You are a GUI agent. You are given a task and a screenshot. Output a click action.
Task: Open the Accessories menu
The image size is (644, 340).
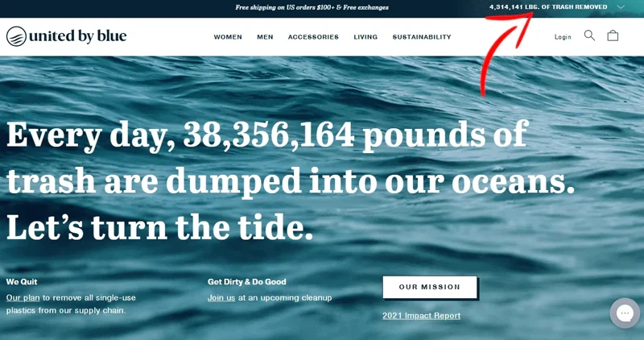313,37
